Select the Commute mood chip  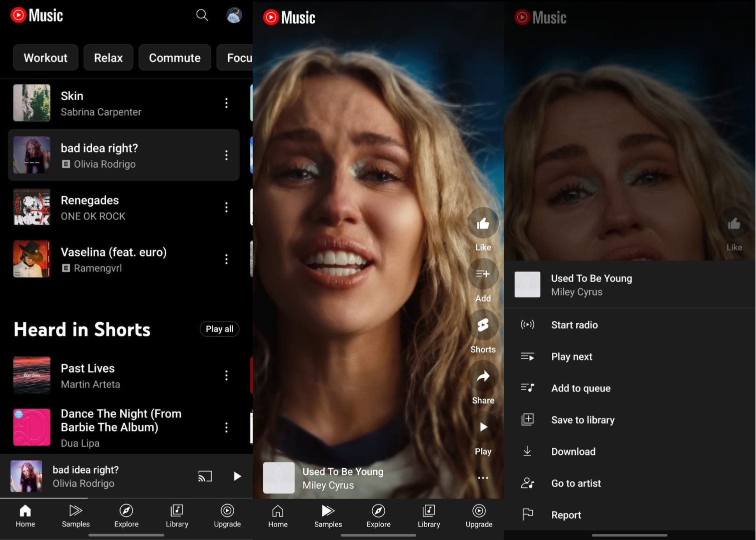(175, 58)
